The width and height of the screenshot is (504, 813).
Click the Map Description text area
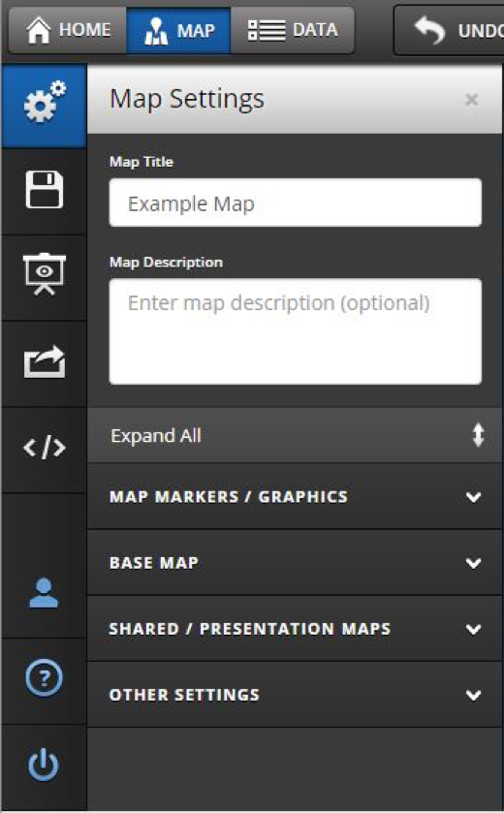295,331
